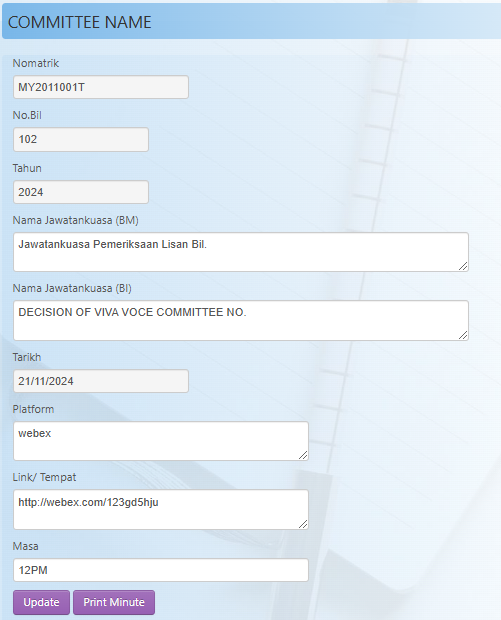This screenshot has width=501, height=620.
Task: Click the Masa label text
Action: pyautogui.click(x=25, y=546)
